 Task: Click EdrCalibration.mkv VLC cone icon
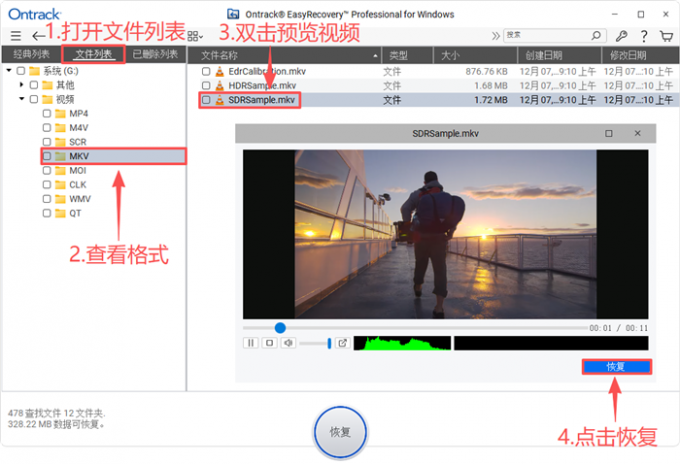click(220, 71)
